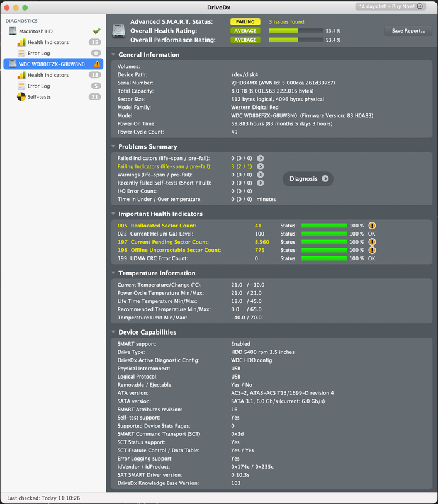This screenshot has width=438, height=504.
Task: Open Health Indicators for WDC drive
Action: click(x=53, y=75)
